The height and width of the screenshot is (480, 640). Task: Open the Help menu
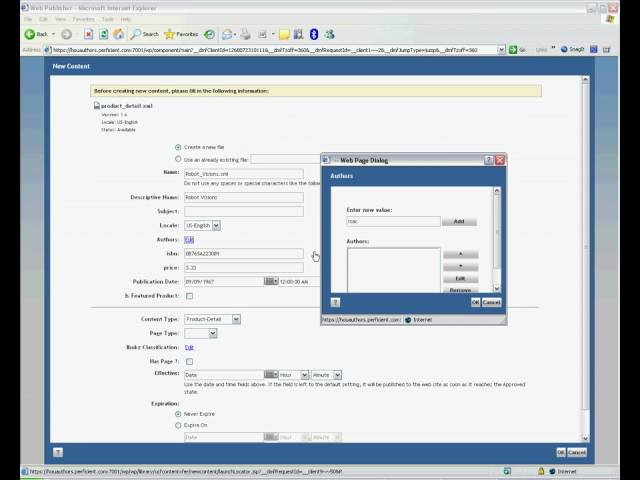point(126,19)
